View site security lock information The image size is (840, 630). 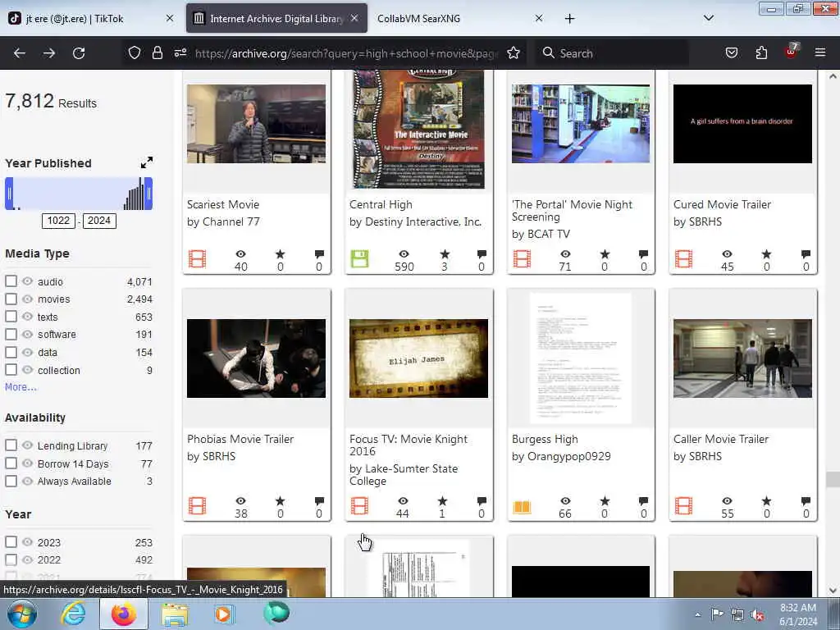pos(157,53)
